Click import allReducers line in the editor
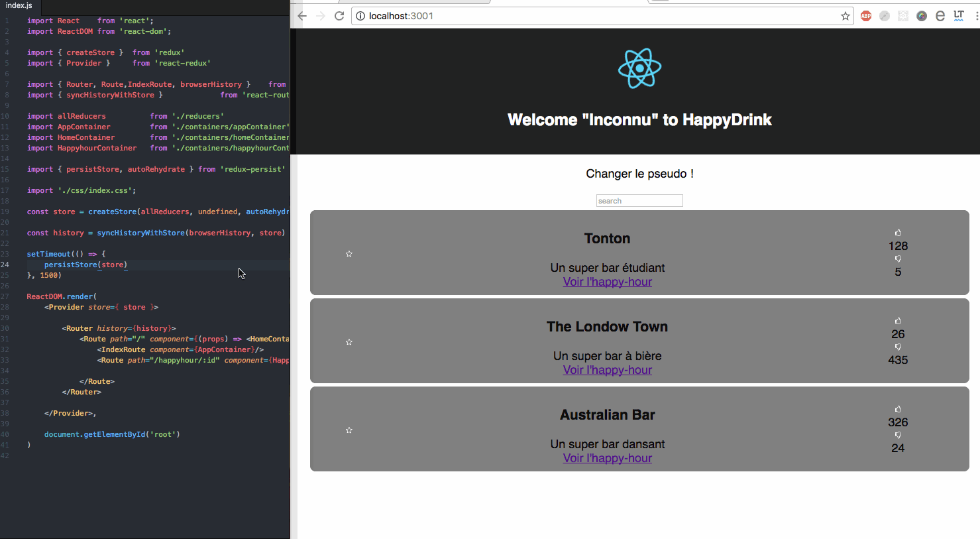This screenshot has height=539, width=980. [x=125, y=116]
